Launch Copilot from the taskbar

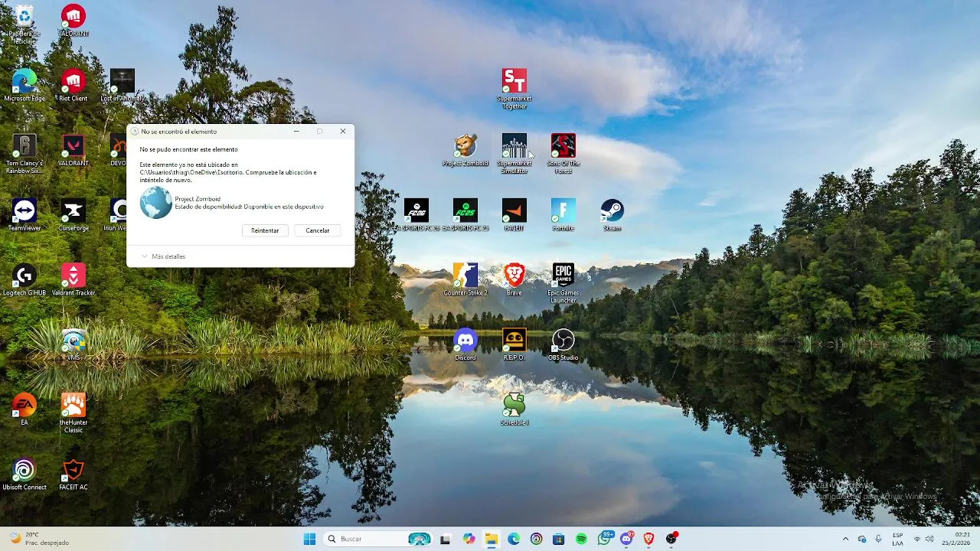tap(469, 539)
